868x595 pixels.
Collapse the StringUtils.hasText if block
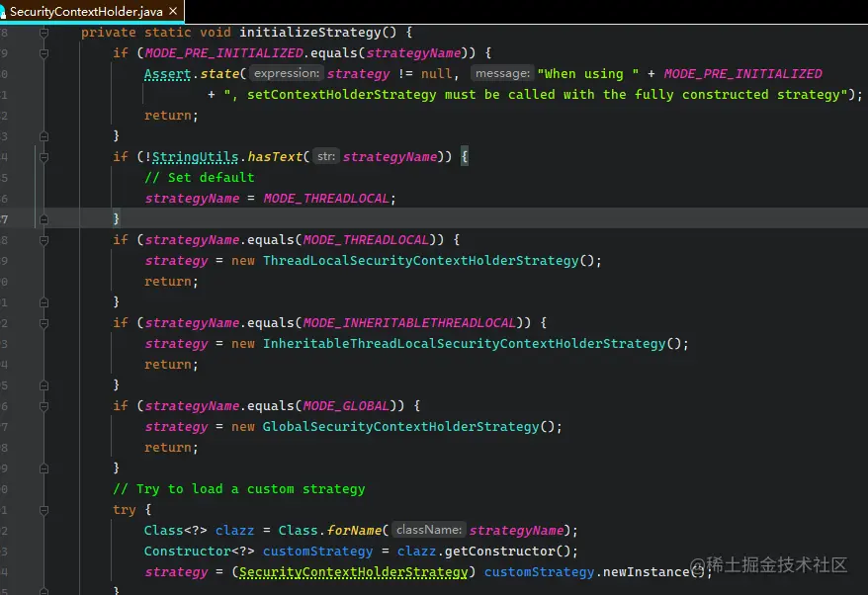click(43, 157)
